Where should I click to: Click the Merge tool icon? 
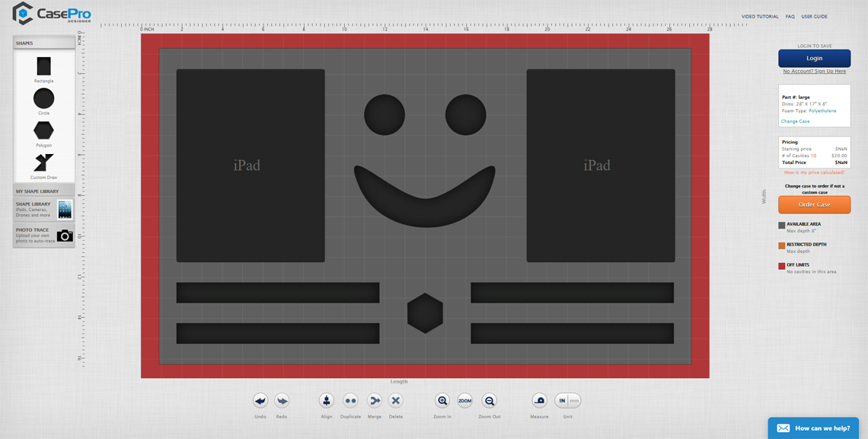374,400
